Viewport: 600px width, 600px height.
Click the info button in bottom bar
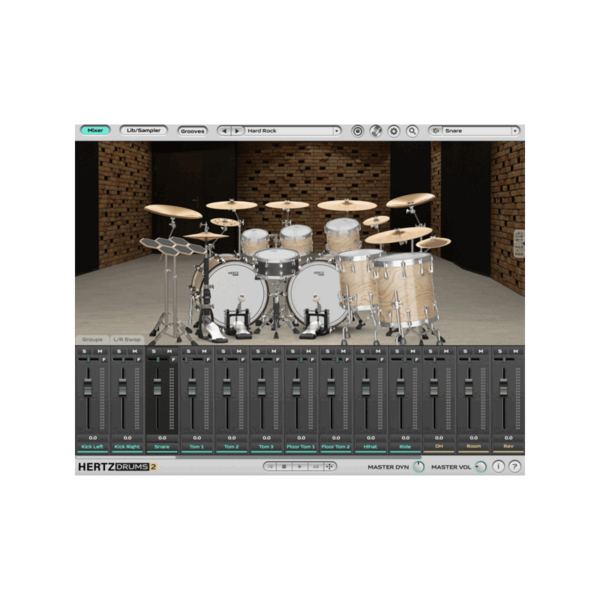[x=498, y=466]
